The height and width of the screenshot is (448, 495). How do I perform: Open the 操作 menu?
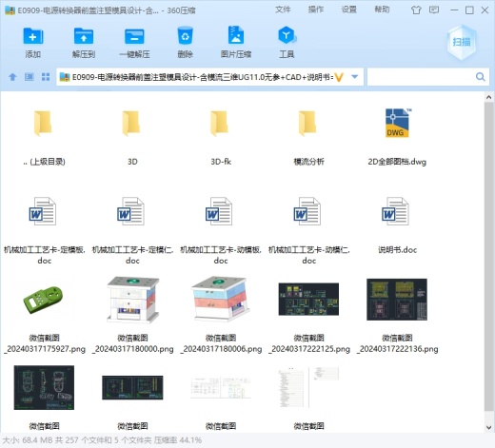(316, 10)
